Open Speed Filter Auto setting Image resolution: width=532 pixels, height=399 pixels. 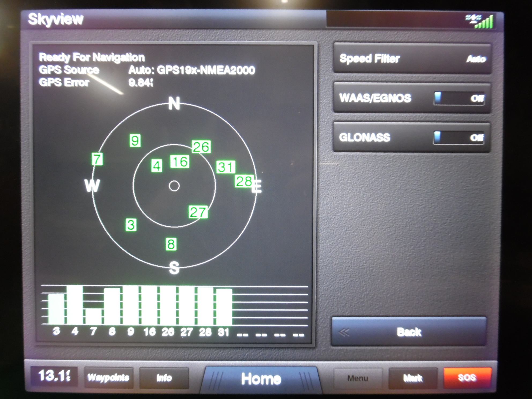point(412,58)
